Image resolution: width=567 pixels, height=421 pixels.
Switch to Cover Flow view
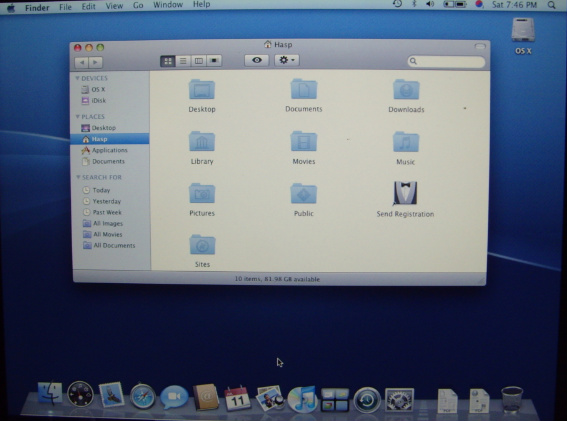click(x=214, y=61)
